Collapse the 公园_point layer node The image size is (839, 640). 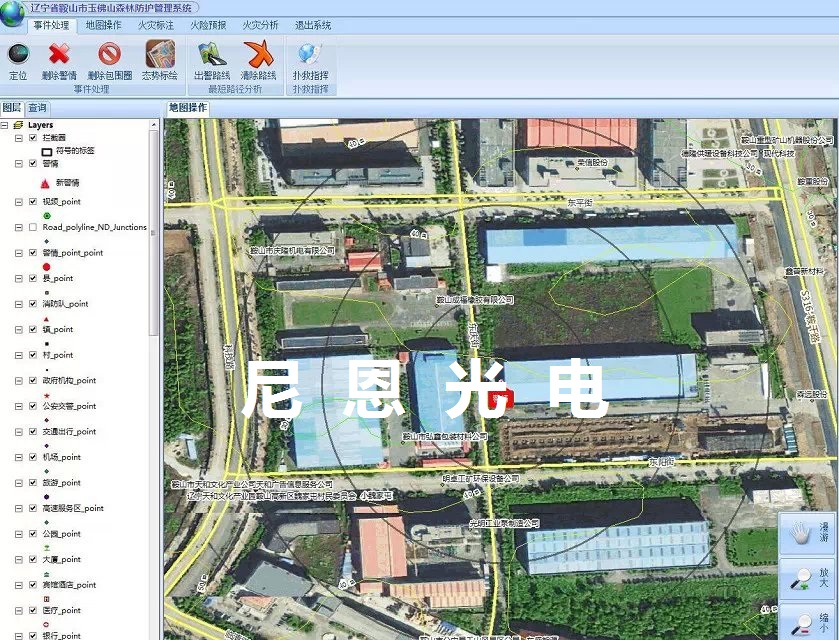point(19,534)
